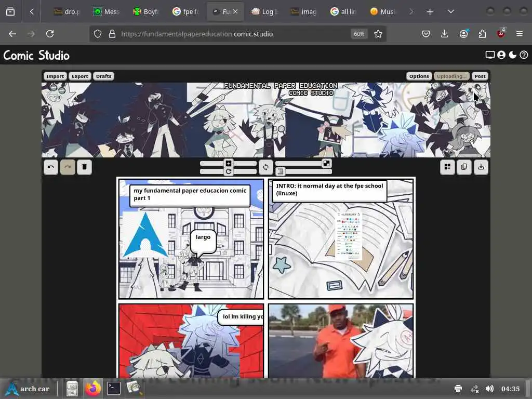
Task: Switch to the 'imag' browser tab
Action: (x=304, y=12)
